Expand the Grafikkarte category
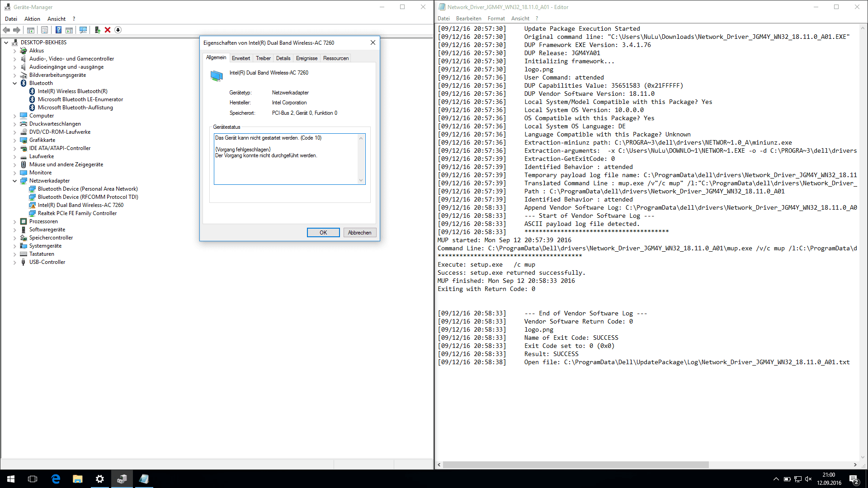The width and height of the screenshot is (868, 488). click(x=14, y=140)
